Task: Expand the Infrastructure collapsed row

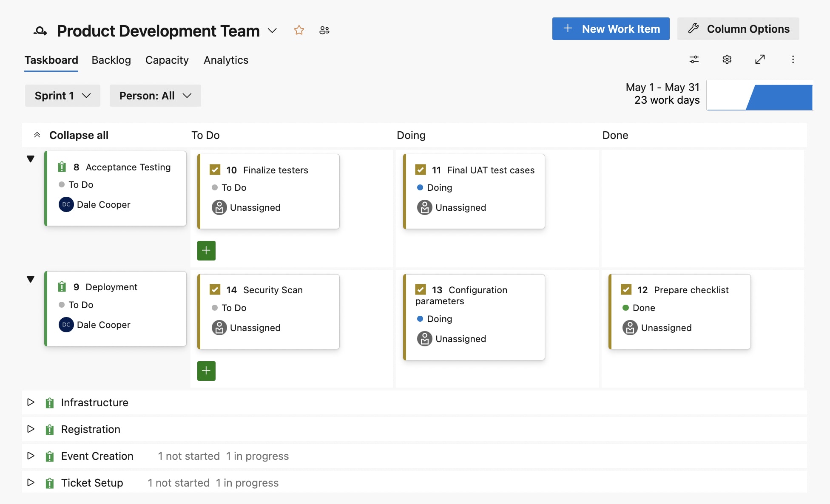Action: 30,402
